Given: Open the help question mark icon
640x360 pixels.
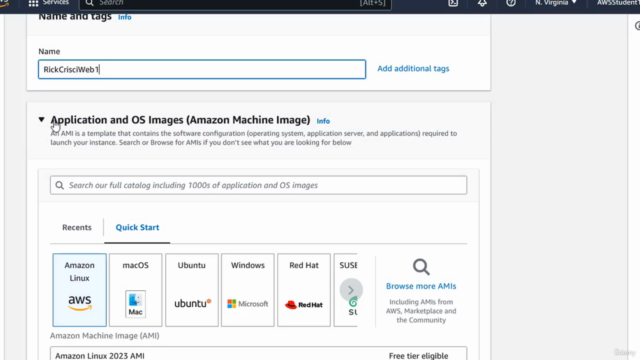Looking at the screenshot, I should pyautogui.click(x=511, y=3).
